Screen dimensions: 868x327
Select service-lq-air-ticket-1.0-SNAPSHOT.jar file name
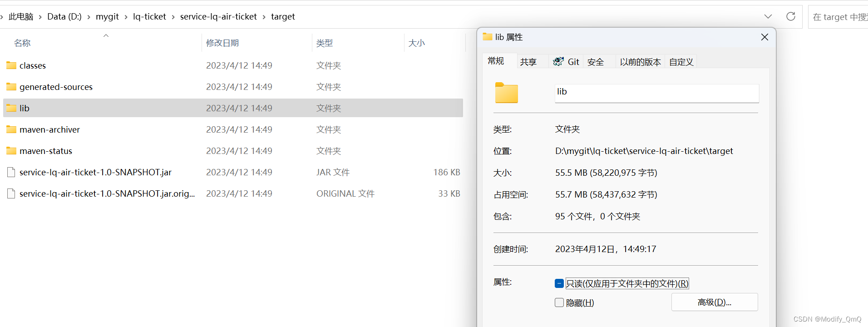[95, 172]
